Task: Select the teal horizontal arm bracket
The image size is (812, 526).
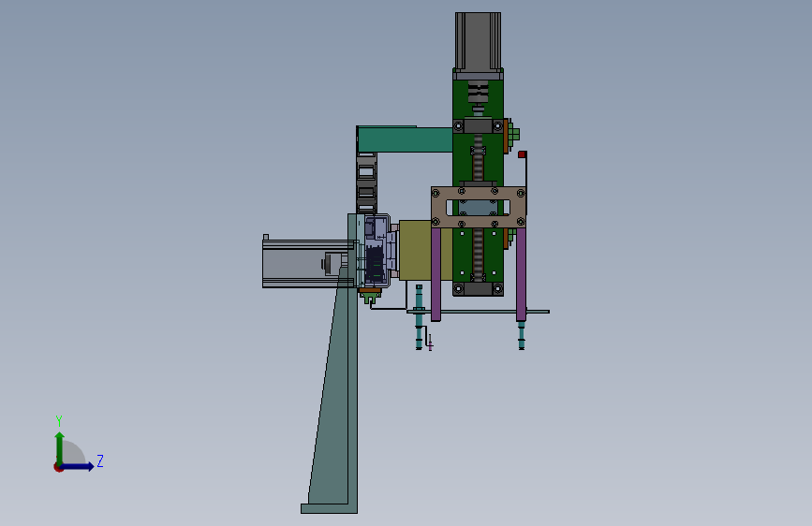Action: tap(405, 139)
